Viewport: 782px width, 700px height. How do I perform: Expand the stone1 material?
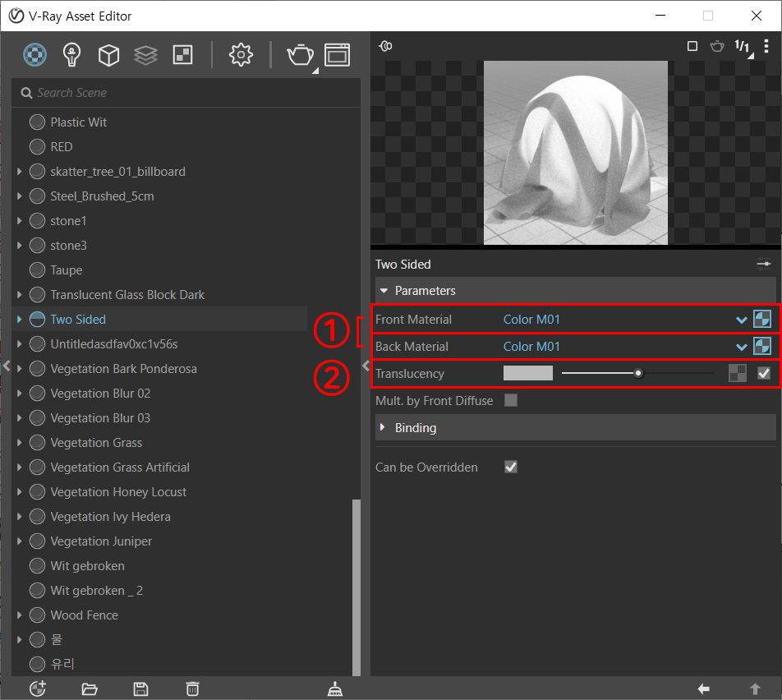click(19, 220)
